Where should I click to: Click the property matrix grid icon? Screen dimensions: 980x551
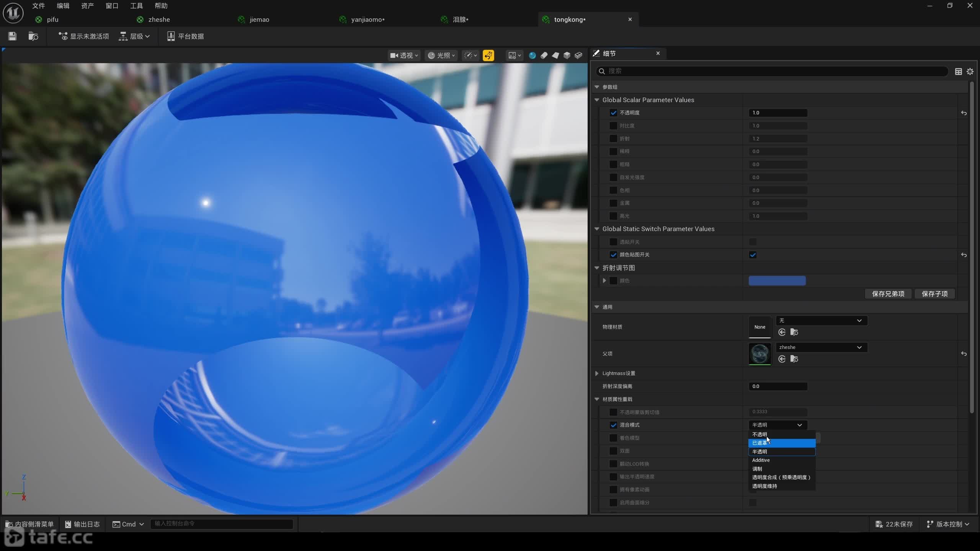(959, 72)
